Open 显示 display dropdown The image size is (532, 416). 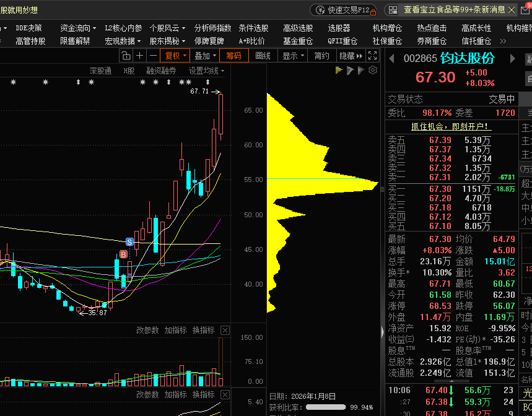tap(293, 56)
